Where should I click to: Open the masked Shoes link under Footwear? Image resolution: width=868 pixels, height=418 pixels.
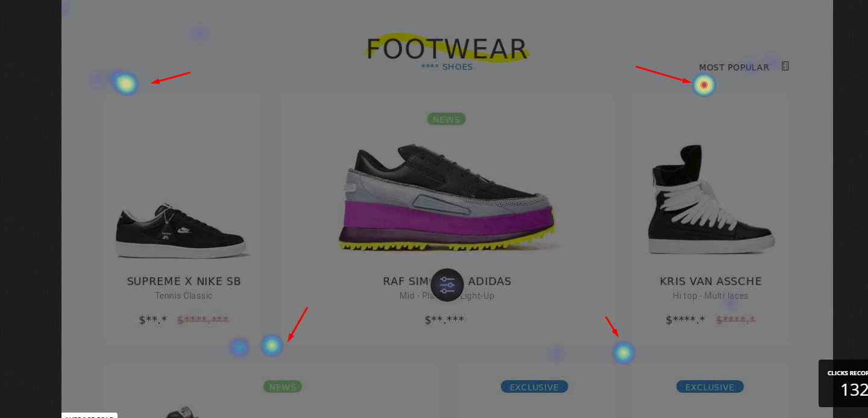(447, 67)
